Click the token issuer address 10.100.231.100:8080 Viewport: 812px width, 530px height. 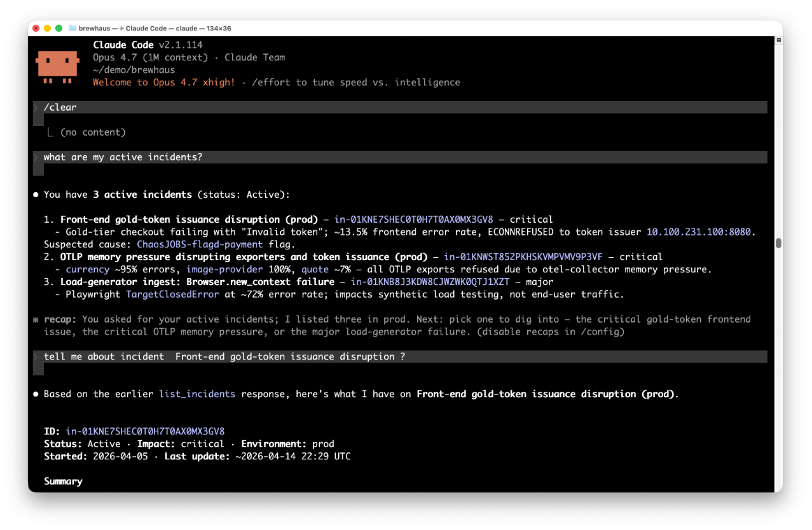coord(700,232)
